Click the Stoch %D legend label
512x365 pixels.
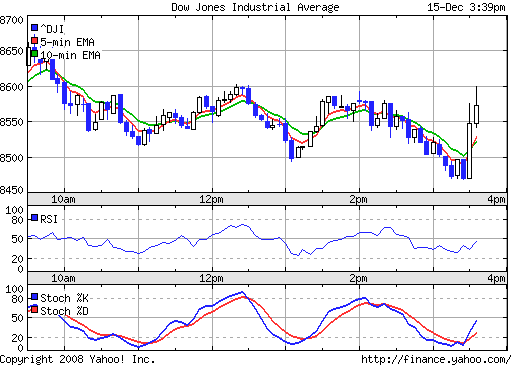pyautogui.click(x=64, y=311)
